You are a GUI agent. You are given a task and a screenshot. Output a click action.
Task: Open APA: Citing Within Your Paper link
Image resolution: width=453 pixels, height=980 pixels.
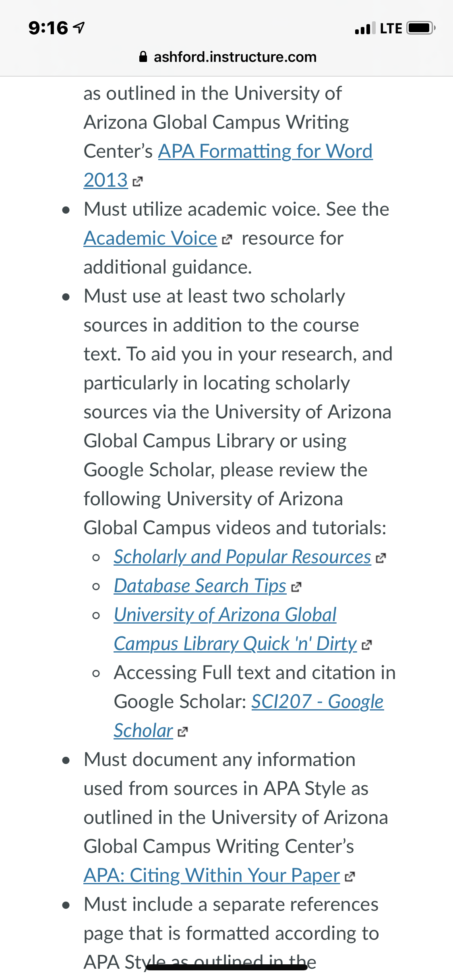(212, 875)
